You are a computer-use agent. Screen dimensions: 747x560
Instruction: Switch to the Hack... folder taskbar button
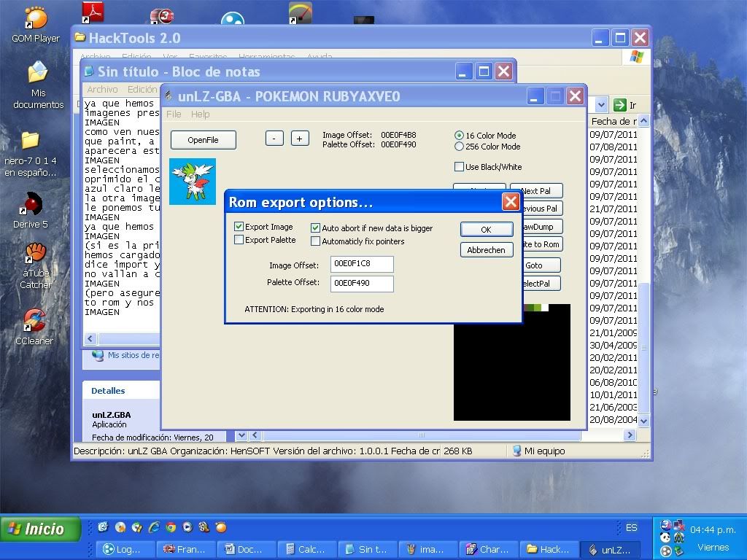549,549
